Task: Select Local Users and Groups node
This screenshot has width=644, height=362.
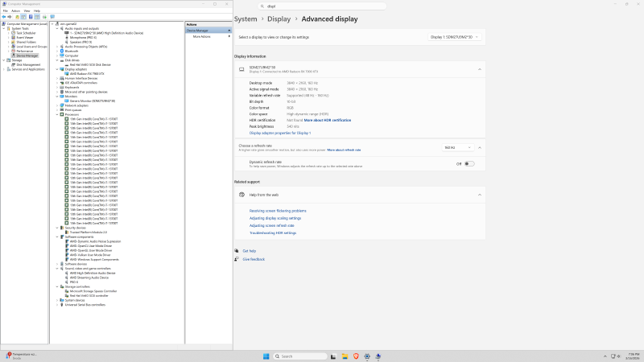Action: [31, 47]
